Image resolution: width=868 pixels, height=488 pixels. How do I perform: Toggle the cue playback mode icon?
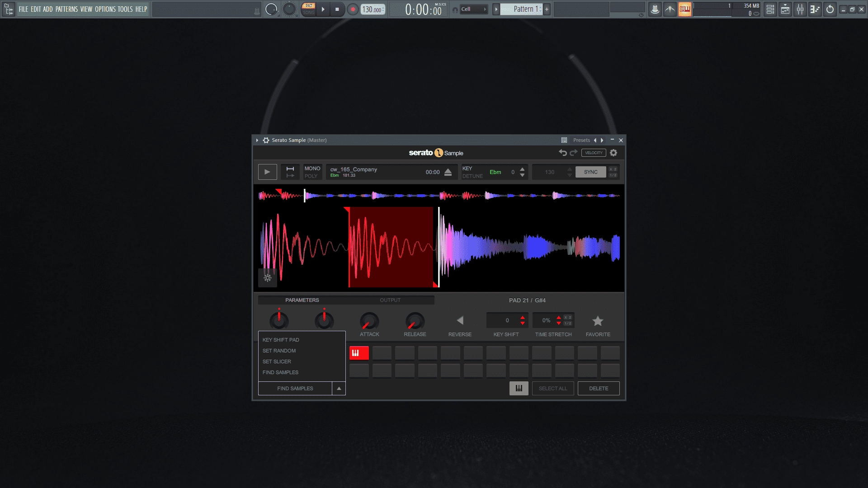(x=290, y=172)
